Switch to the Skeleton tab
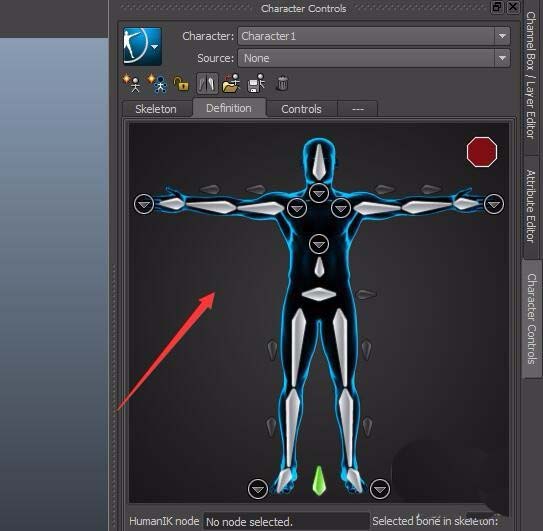The image size is (543, 531). (156, 109)
